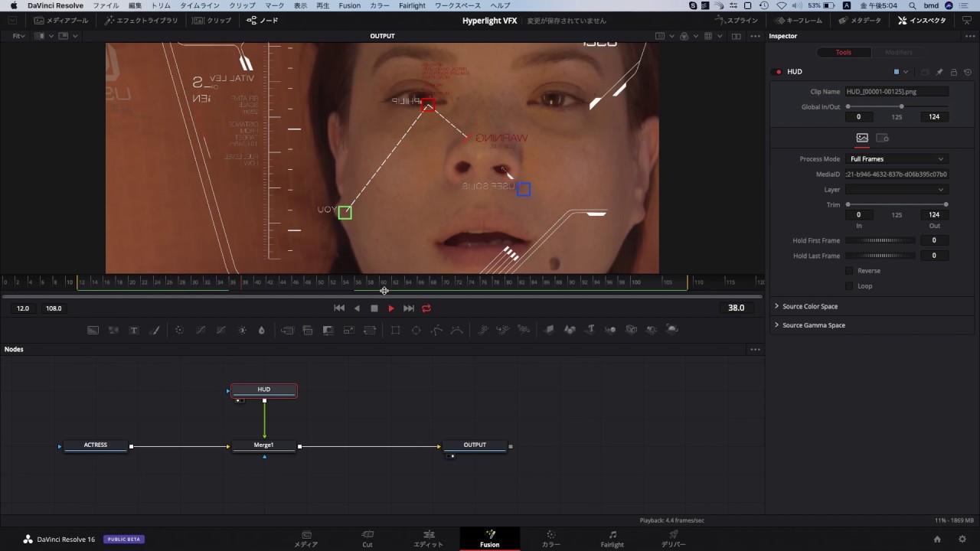Viewport: 980px width, 551px height.
Task: Enable the Loop checkbox
Action: tap(849, 285)
